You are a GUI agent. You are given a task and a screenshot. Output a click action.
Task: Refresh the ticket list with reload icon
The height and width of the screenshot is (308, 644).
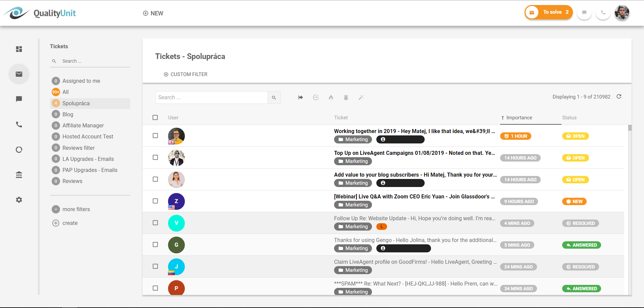[x=619, y=97]
